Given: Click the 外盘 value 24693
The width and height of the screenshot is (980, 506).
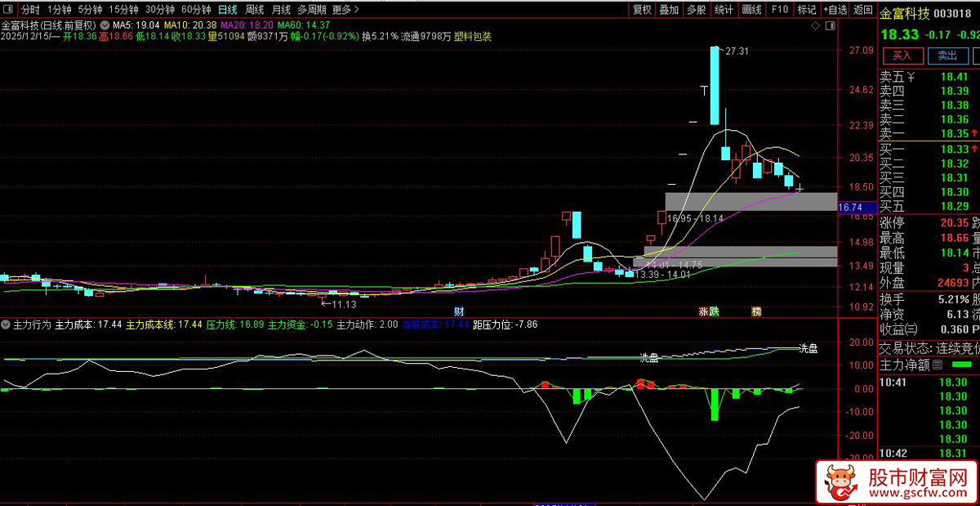Looking at the screenshot, I should 951,283.
